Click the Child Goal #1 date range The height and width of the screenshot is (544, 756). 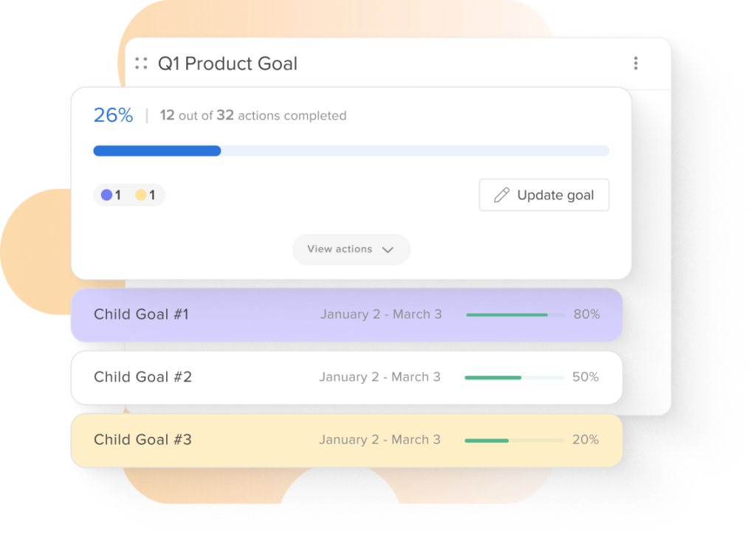click(381, 314)
